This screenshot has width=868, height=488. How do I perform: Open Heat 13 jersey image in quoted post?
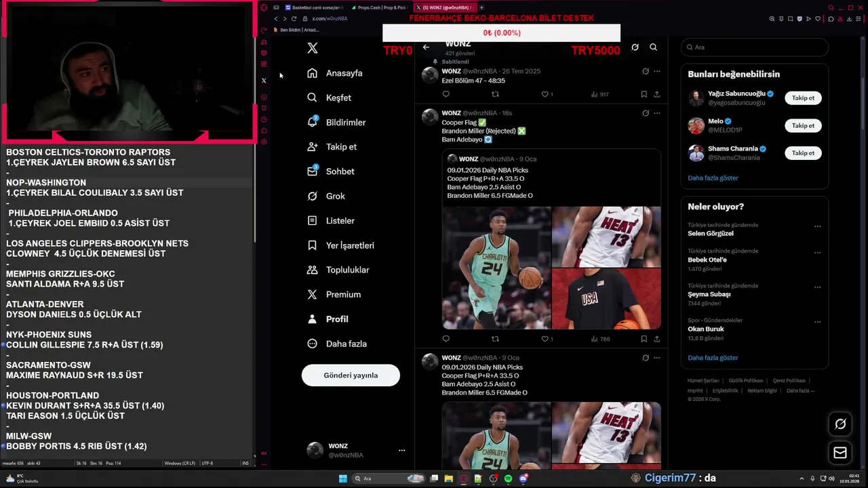point(606,237)
